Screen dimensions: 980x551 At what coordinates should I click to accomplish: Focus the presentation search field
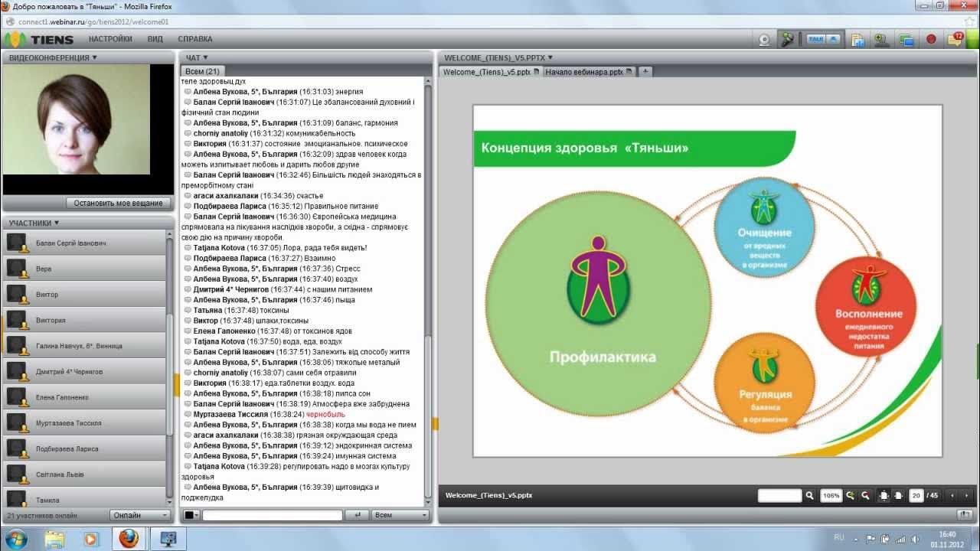point(779,495)
